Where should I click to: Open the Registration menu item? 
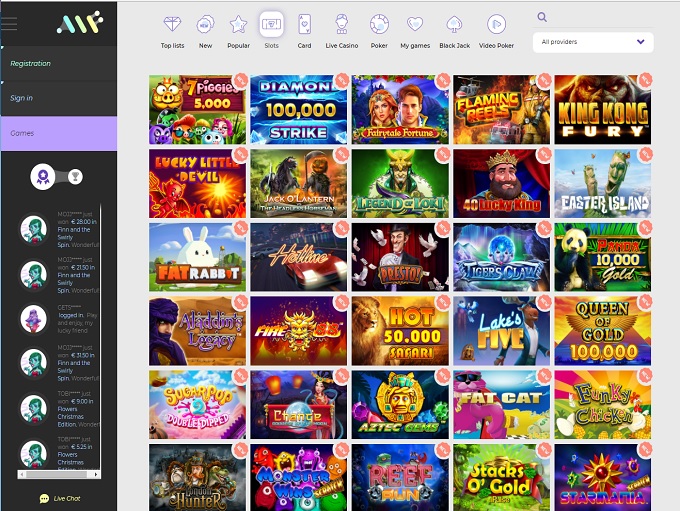pyautogui.click(x=59, y=63)
